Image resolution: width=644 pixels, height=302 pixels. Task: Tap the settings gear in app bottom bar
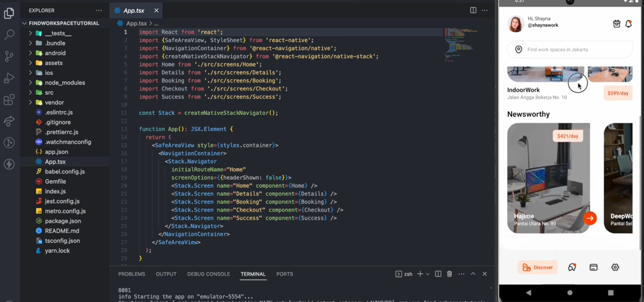(x=615, y=267)
